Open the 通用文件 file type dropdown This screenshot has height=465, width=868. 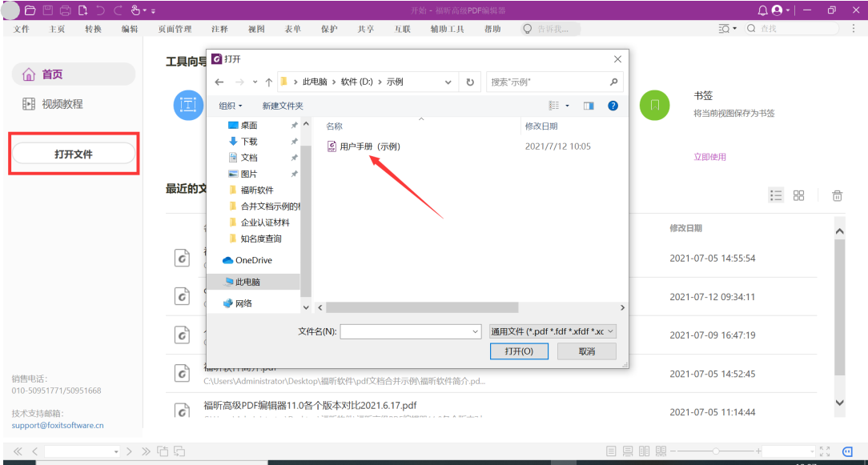pyautogui.click(x=551, y=331)
